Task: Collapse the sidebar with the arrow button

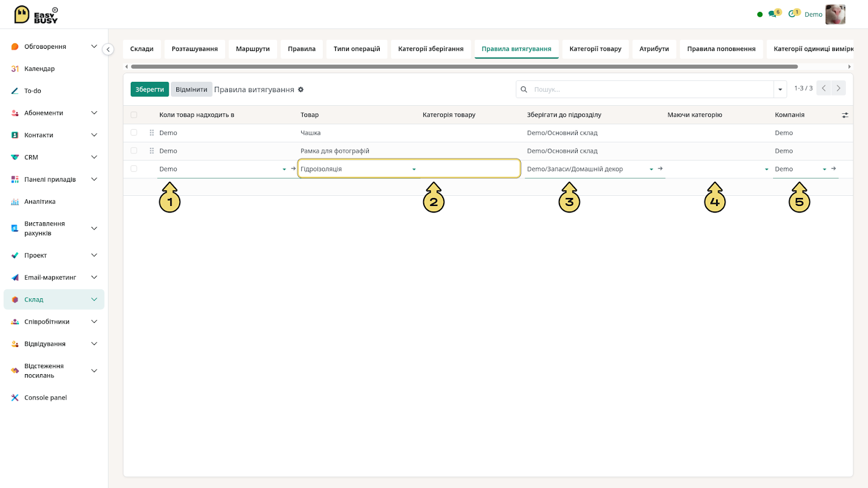Action: [108, 49]
